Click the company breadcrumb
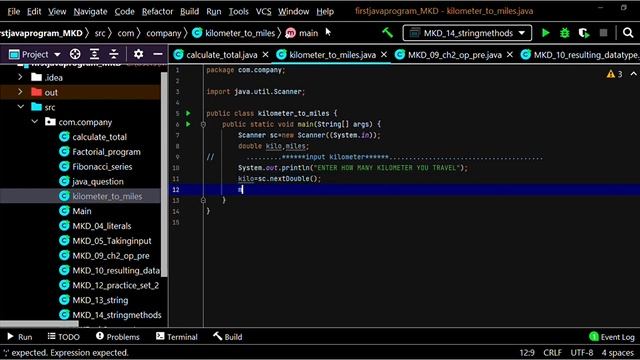Screen dimensions: 640x360 [163, 33]
